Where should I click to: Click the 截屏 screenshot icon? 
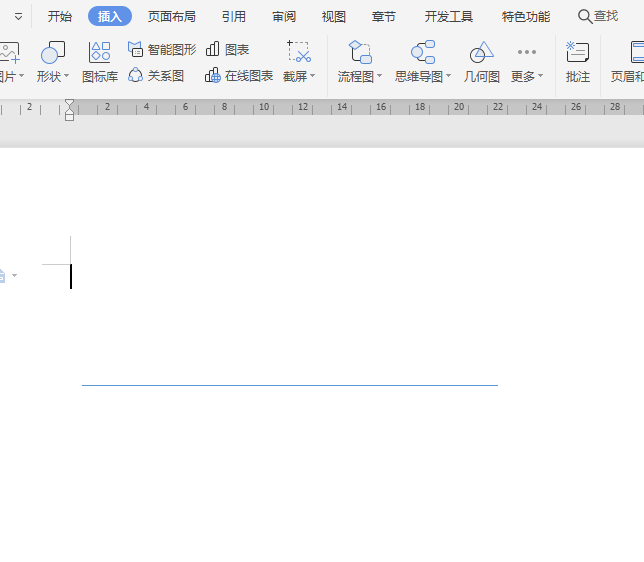[x=298, y=52]
